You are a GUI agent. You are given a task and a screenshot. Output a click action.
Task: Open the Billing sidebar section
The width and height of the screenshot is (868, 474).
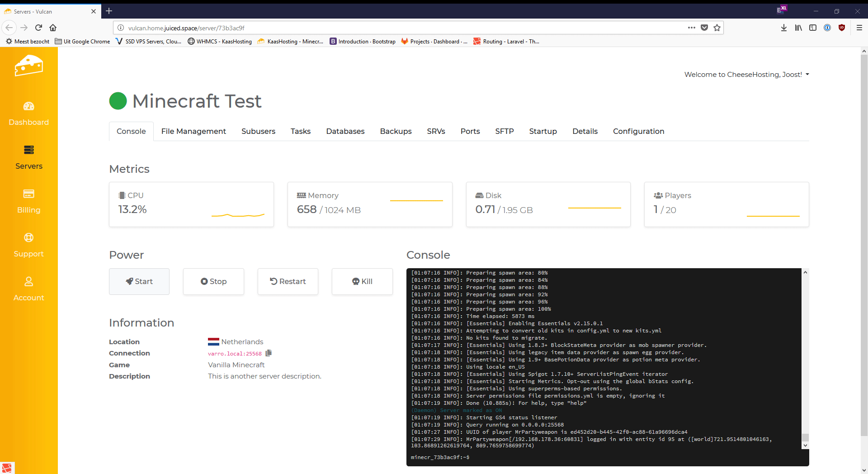pyautogui.click(x=28, y=201)
